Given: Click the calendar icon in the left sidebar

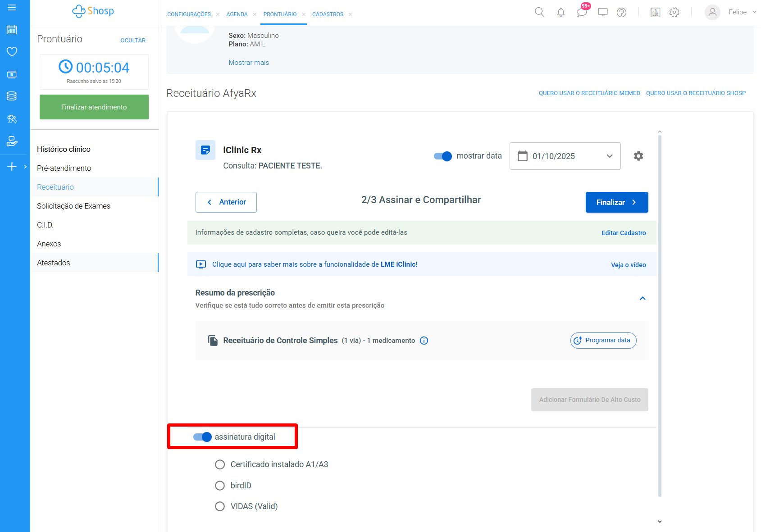Looking at the screenshot, I should point(12,30).
